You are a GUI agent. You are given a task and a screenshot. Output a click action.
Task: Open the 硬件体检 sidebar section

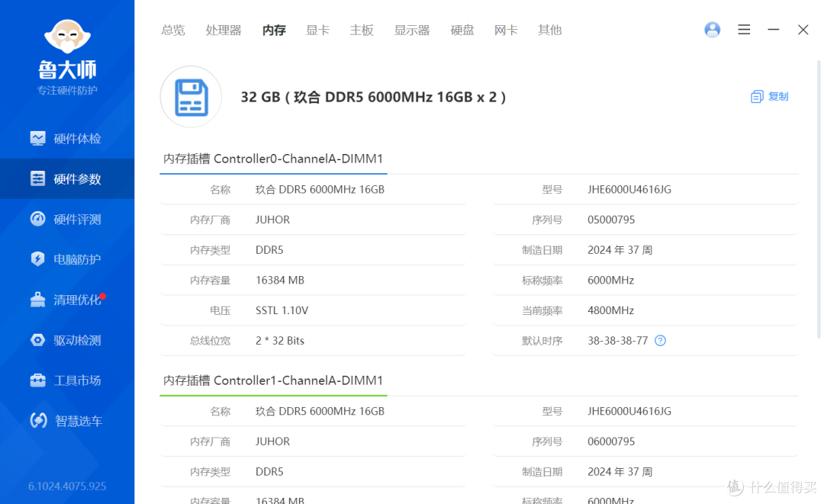[66, 139]
